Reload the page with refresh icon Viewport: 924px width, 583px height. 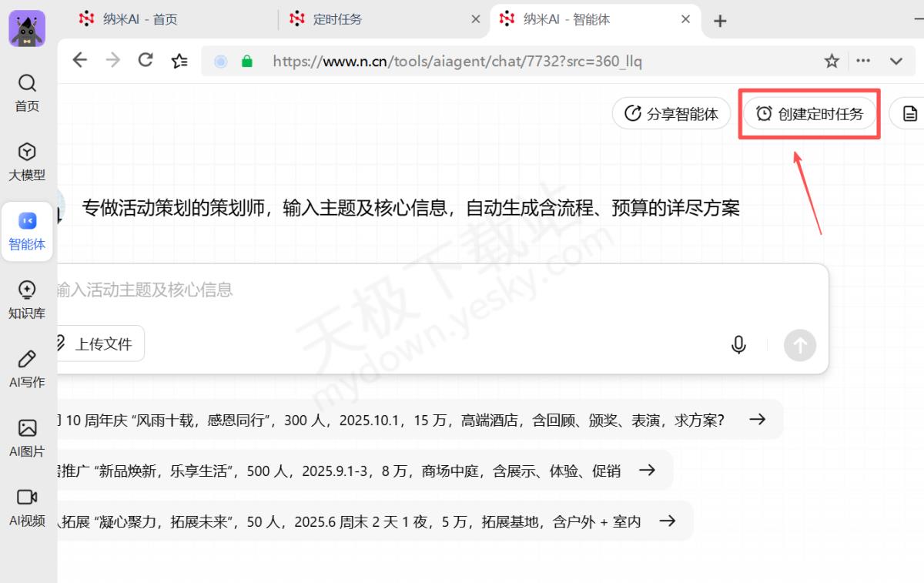point(146,60)
